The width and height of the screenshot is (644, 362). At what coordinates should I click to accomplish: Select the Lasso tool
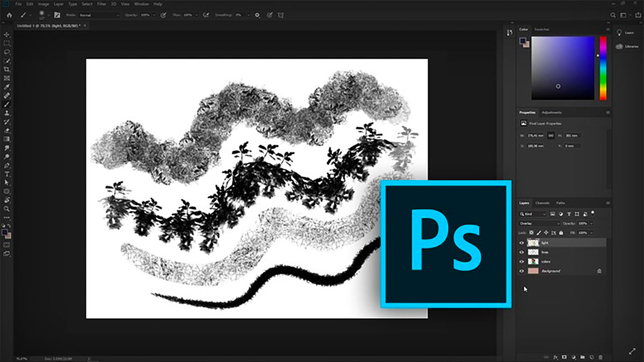[6, 51]
